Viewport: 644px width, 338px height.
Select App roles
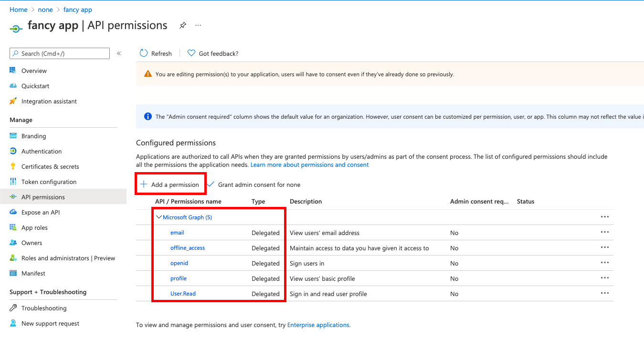point(35,227)
